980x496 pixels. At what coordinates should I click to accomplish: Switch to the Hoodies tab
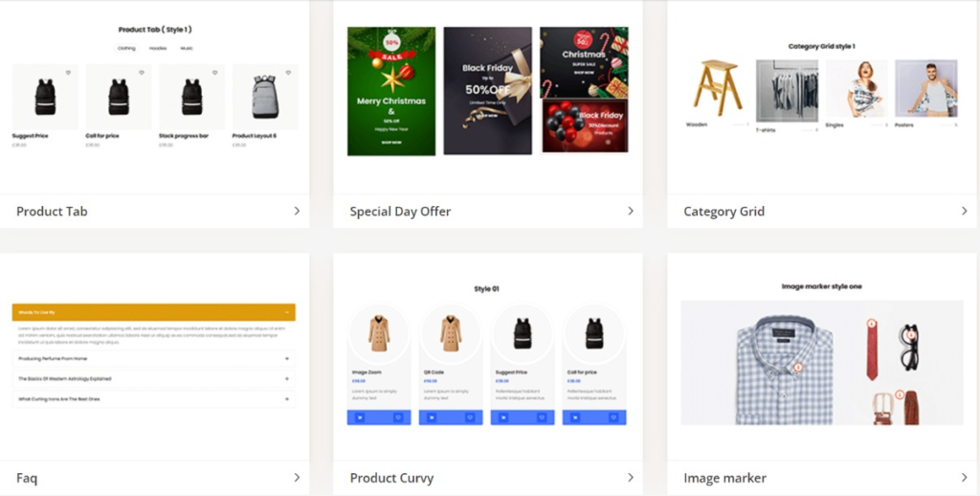coord(158,48)
